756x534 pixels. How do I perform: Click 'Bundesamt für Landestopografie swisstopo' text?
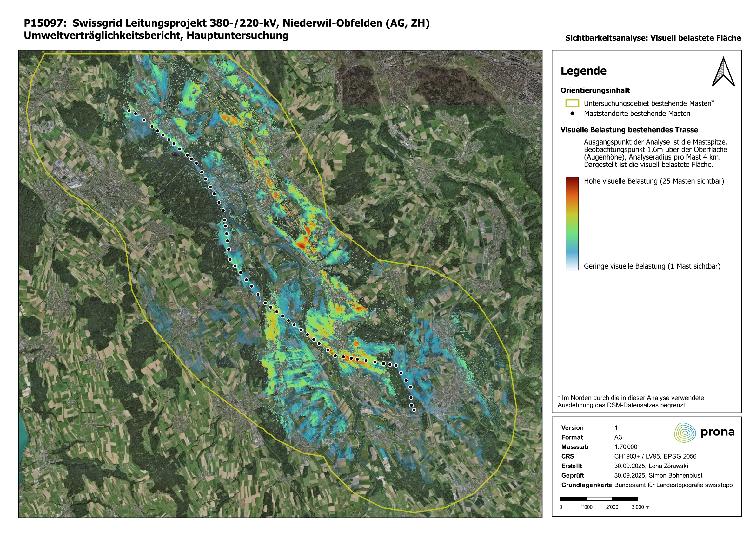(673, 485)
